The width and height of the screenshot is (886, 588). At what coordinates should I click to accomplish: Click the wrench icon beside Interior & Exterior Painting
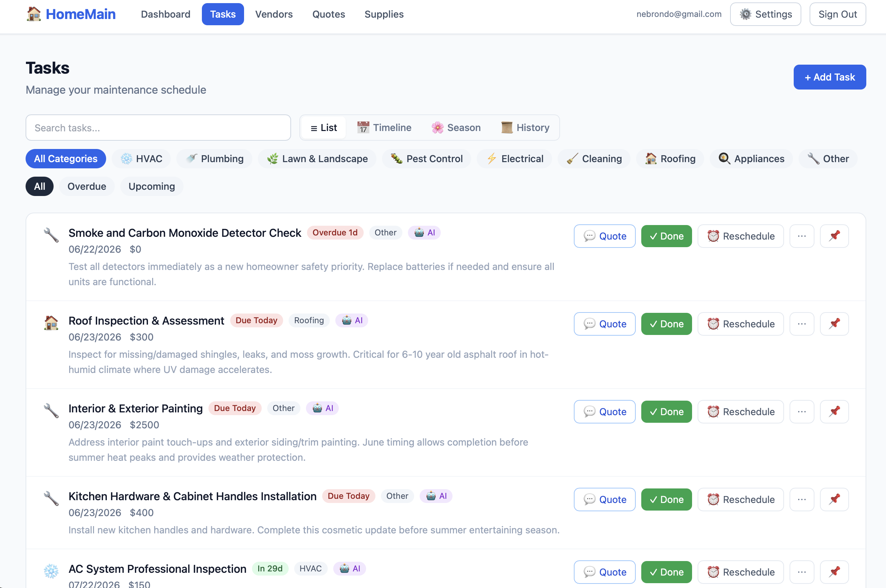click(51, 411)
